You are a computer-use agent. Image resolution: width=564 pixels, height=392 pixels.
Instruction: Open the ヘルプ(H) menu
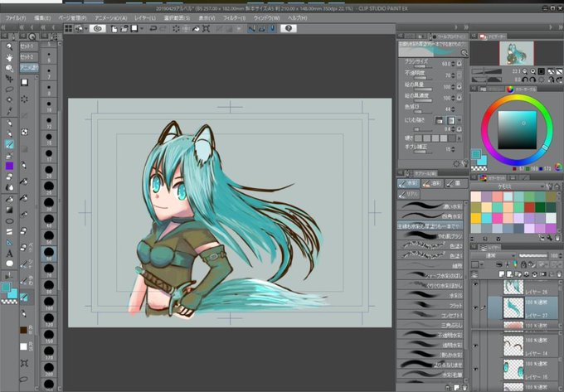(x=297, y=18)
